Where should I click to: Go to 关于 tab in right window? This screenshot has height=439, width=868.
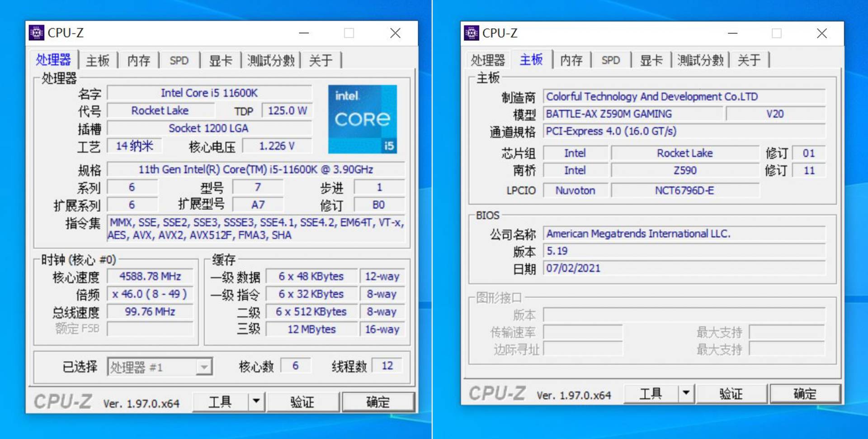tap(749, 60)
